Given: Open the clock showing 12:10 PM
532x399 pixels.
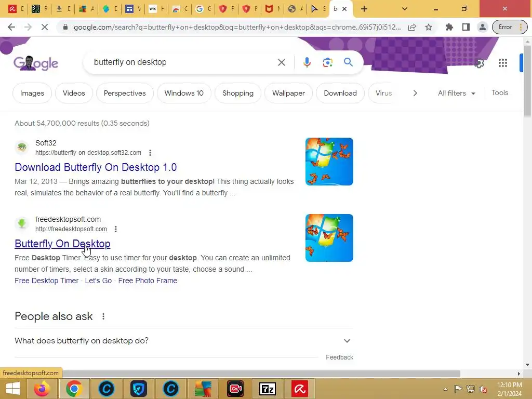Looking at the screenshot, I should click(509, 389).
